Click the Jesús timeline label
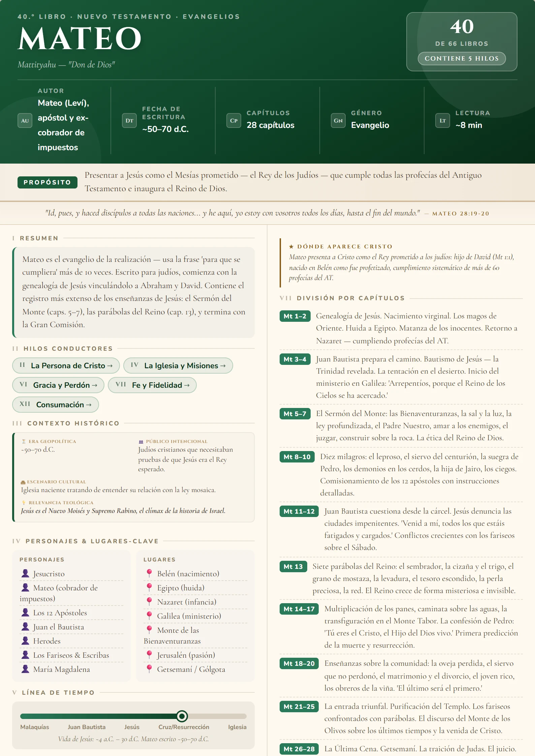 pyautogui.click(x=132, y=727)
